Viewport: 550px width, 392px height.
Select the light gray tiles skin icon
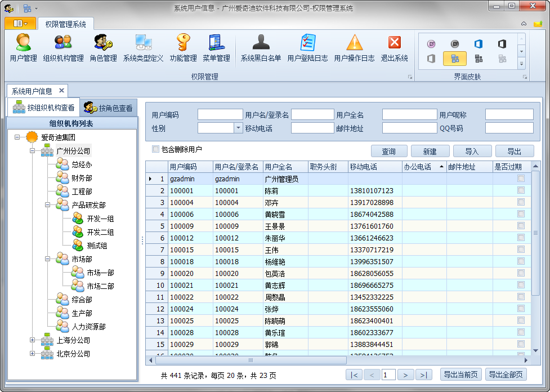(502, 59)
